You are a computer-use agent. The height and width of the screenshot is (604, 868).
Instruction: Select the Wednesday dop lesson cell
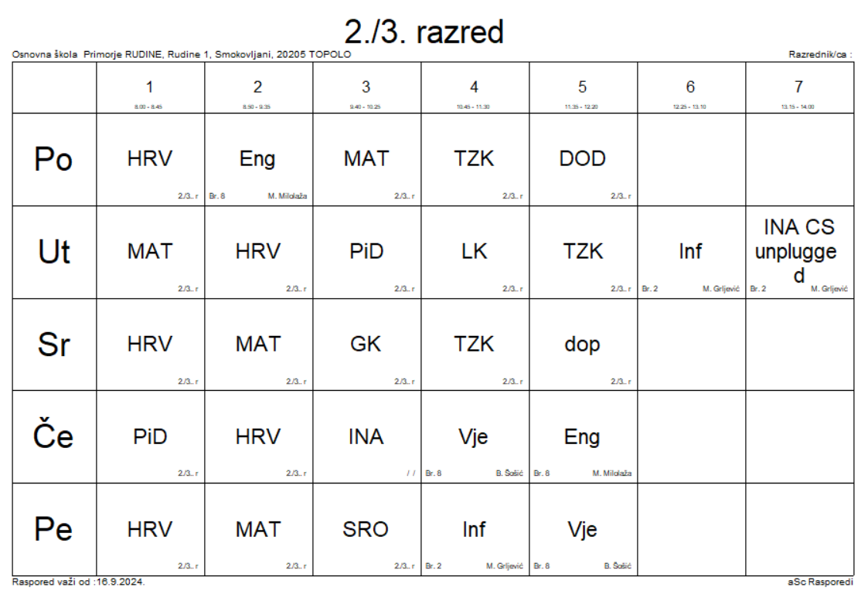[583, 344]
